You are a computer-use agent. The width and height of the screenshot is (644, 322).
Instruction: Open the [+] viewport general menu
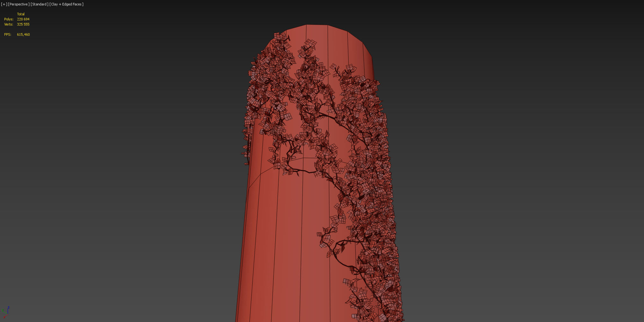point(4,4)
